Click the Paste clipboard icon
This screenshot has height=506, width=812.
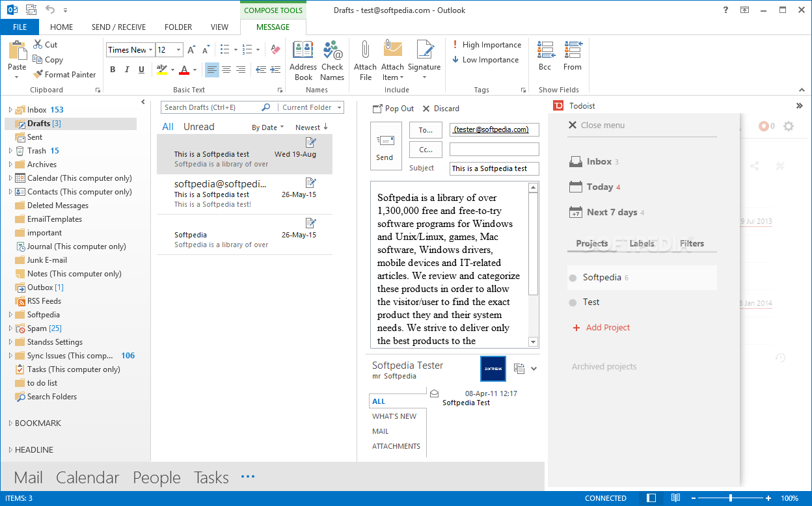pos(17,50)
